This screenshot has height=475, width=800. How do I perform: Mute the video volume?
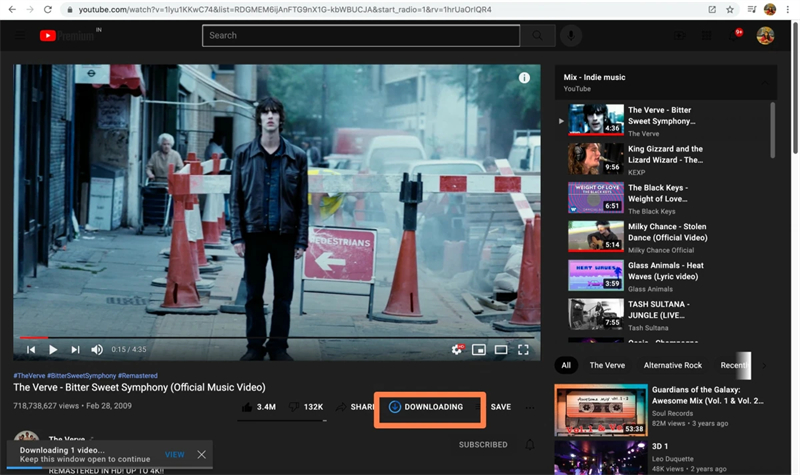(97, 349)
